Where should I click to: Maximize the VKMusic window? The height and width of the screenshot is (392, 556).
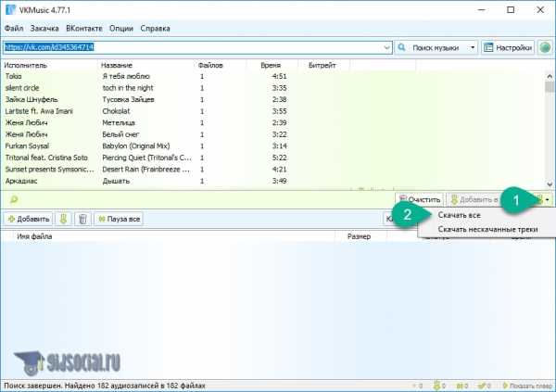[511, 10]
